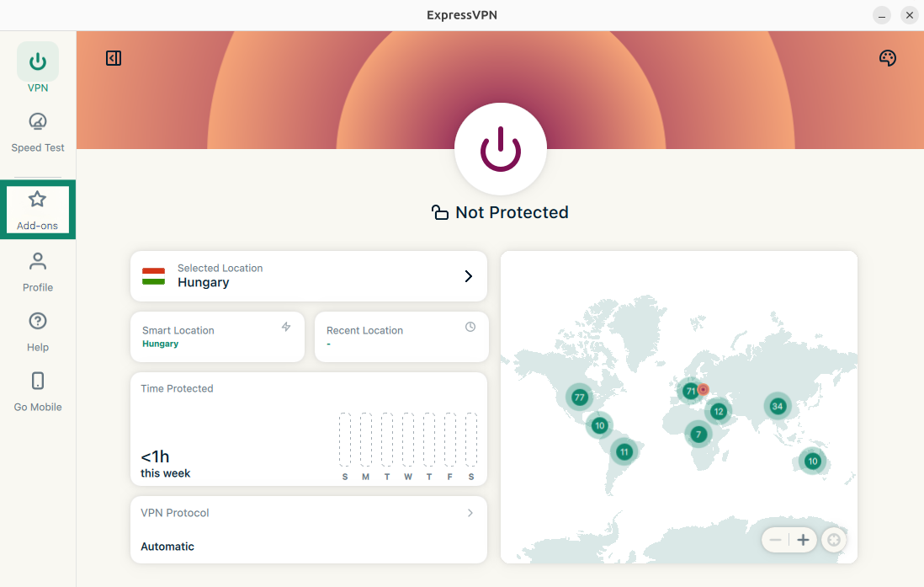Open the Selected Location Hungary card
Image resolution: width=924 pixels, height=587 pixels.
click(309, 276)
